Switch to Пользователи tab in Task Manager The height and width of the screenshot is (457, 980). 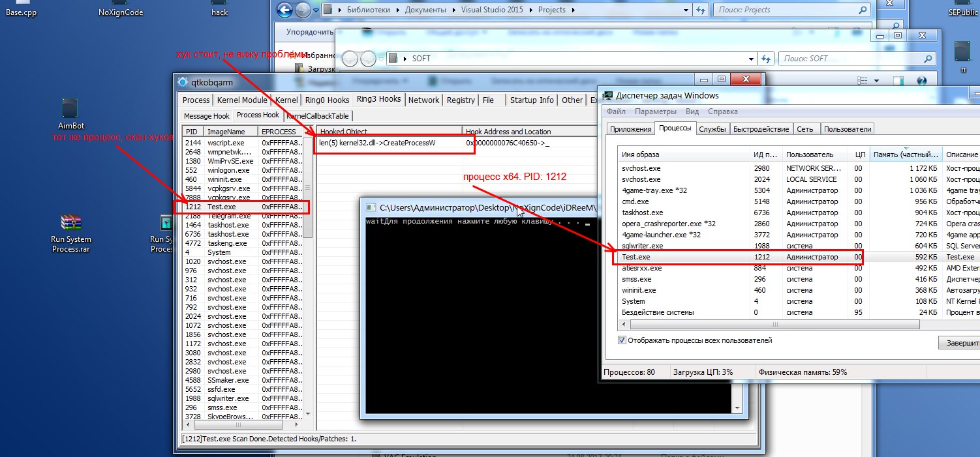coord(848,129)
